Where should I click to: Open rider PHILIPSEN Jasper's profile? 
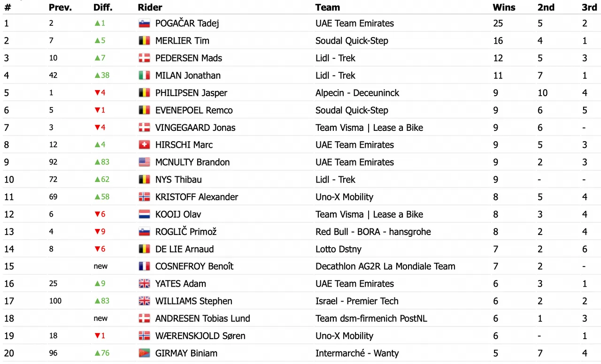pyautogui.click(x=191, y=93)
